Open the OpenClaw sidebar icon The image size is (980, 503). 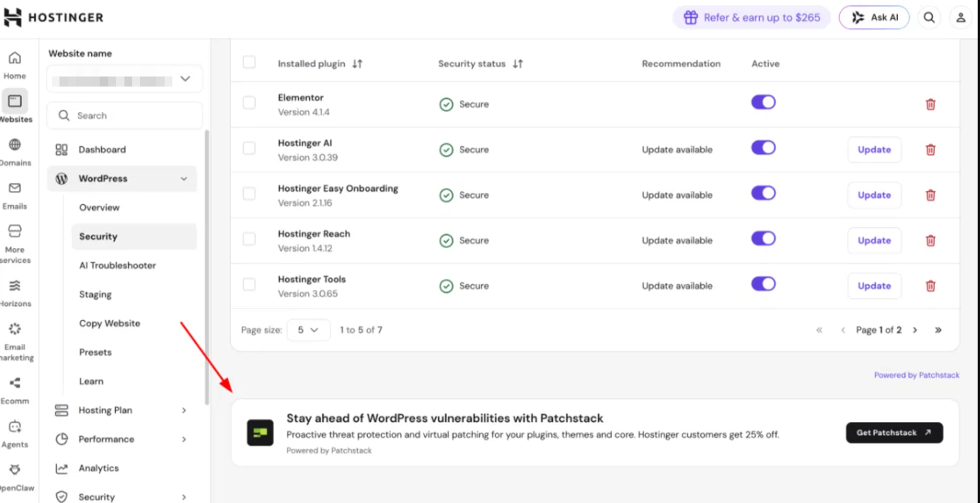(15, 470)
